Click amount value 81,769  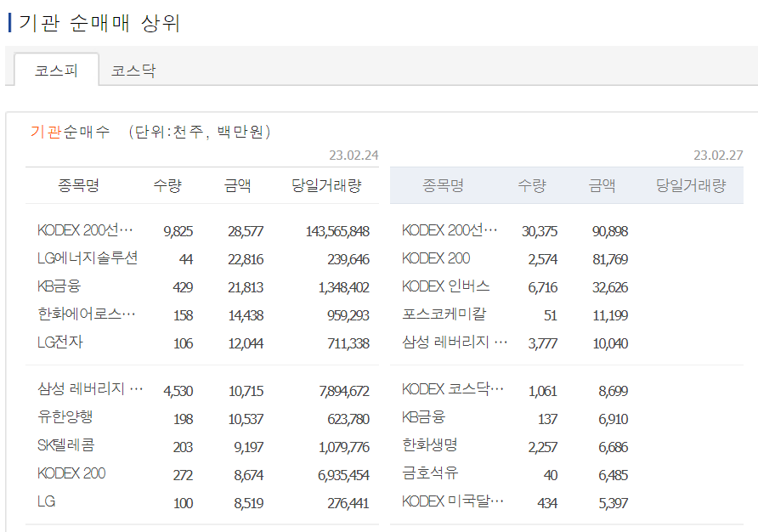point(610,260)
